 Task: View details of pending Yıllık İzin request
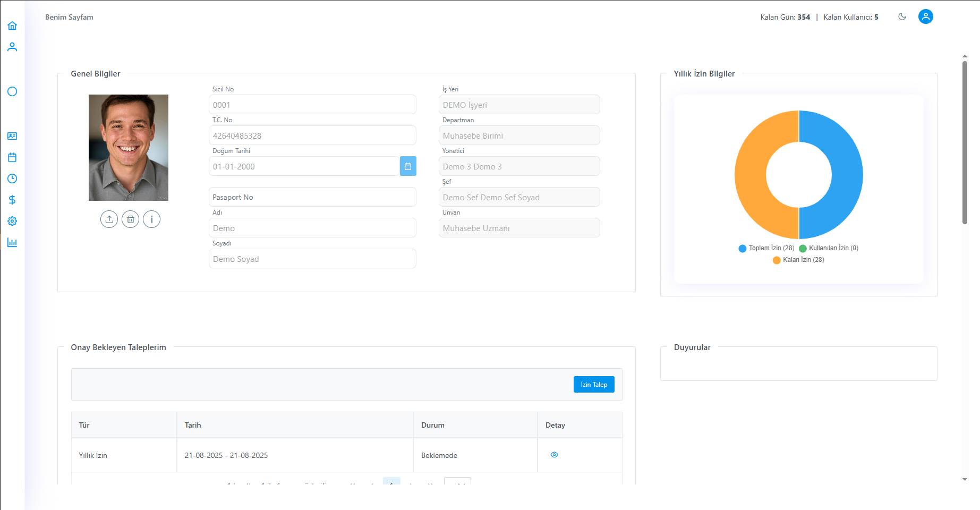[554, 455]
